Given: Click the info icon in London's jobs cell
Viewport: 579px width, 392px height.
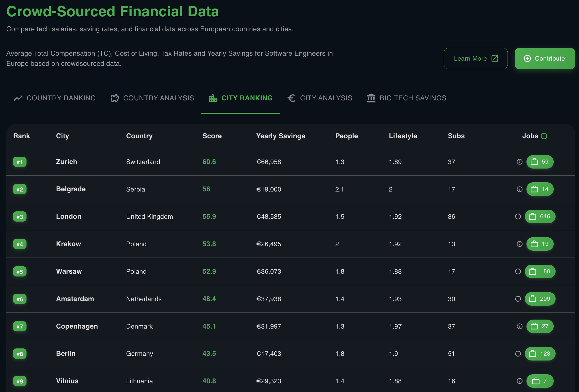Looking at the screenshot, I should tap(518, 216).
